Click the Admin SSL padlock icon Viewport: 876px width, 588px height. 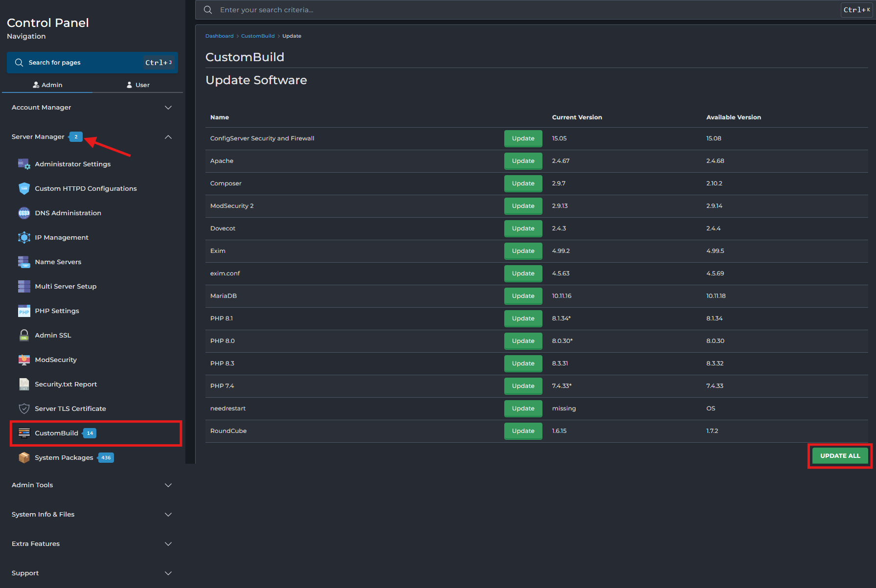(x=24, y=335)
